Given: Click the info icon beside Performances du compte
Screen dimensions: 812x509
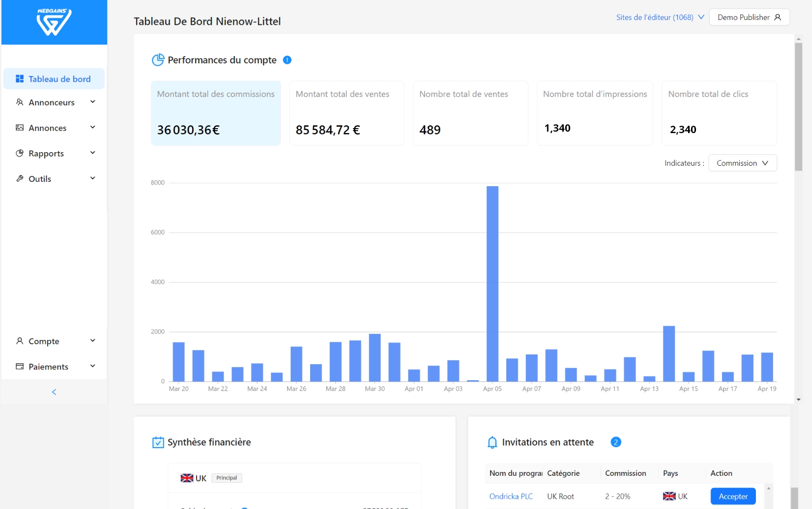Looking at the screenshot, I should [x=287, y=60].
